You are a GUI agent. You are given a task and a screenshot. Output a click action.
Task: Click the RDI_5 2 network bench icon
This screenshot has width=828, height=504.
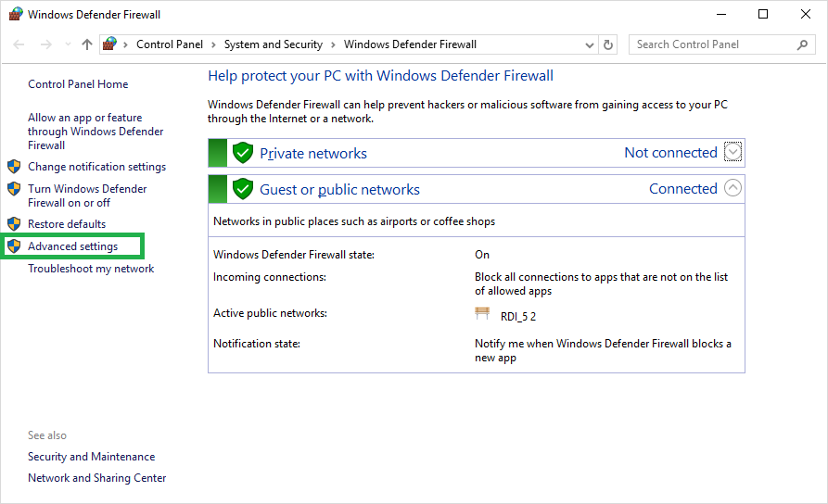[x=481, y=313]
